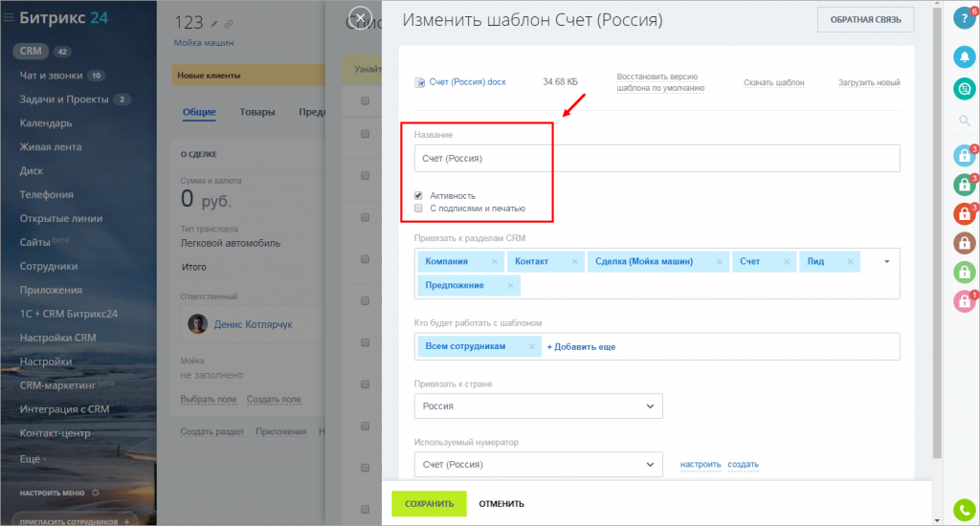
Task: Switch to the Товары tab
Action: (257, 112)
